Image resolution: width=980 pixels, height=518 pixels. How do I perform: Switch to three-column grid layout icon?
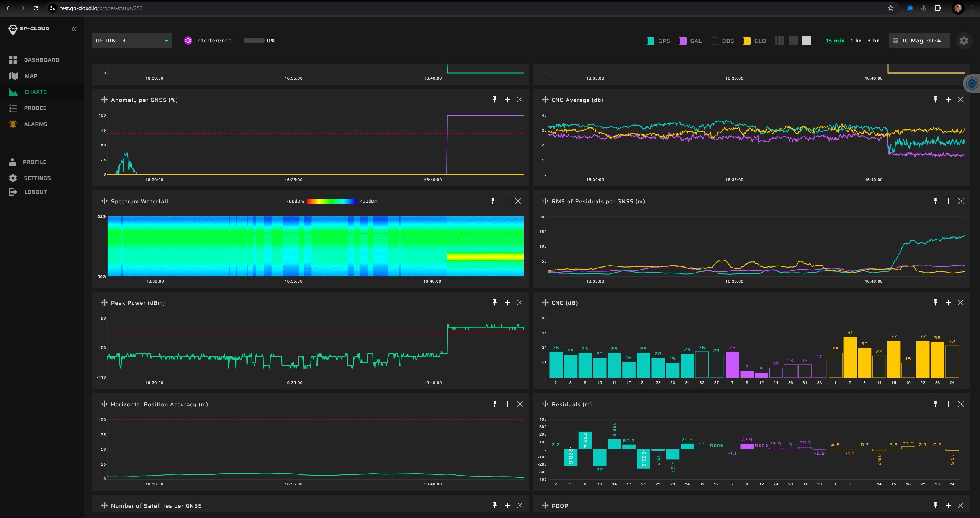(x=807, y=41)
